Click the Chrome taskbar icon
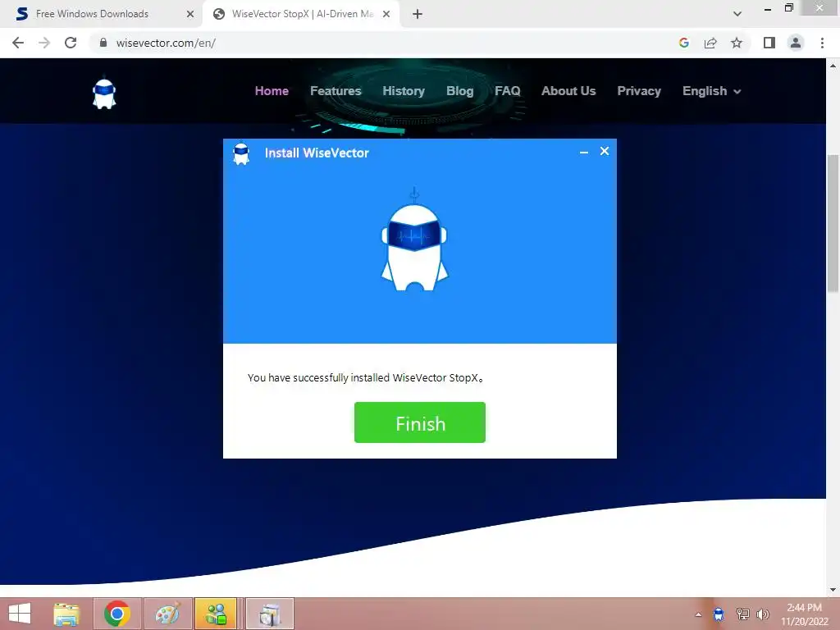Viewport: 840px width, 630px height. pyautogui.click(x=116, y=614)
